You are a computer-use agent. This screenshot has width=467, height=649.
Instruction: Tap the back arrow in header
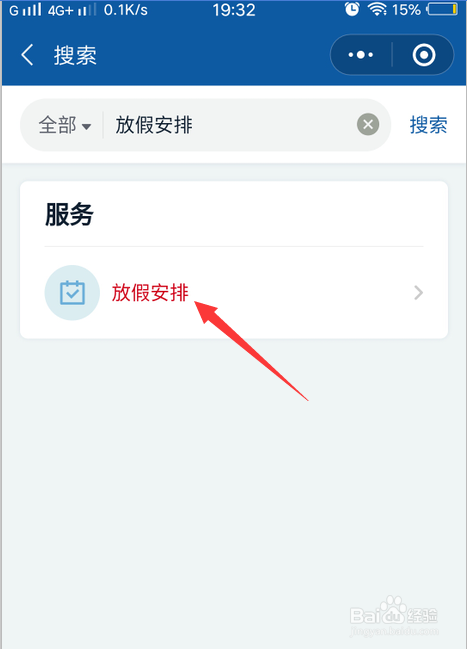[27, 55]
